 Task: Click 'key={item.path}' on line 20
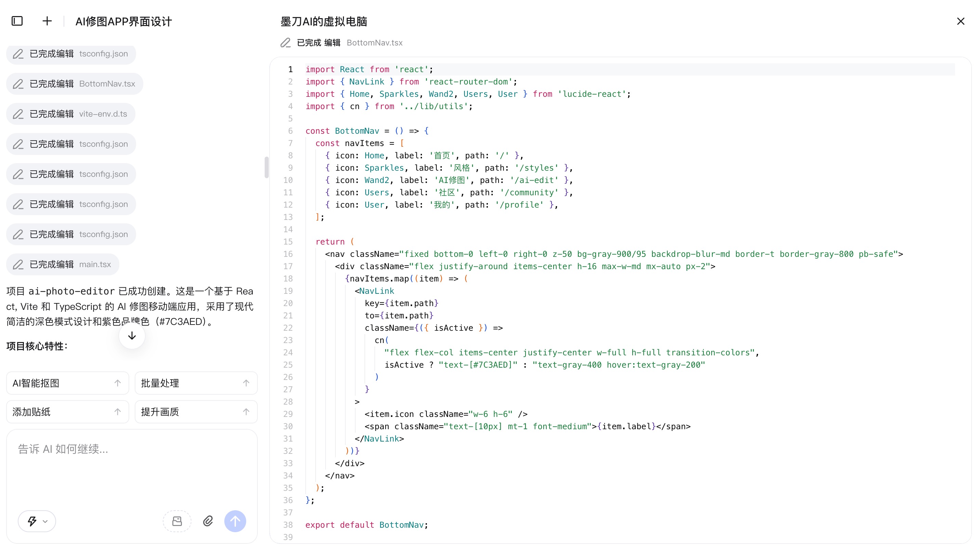401,303
